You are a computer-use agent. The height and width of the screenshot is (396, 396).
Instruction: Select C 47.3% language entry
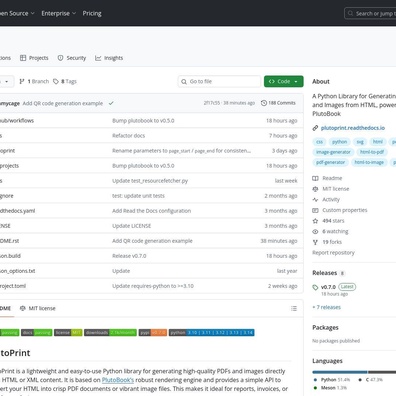pos(370,380)
